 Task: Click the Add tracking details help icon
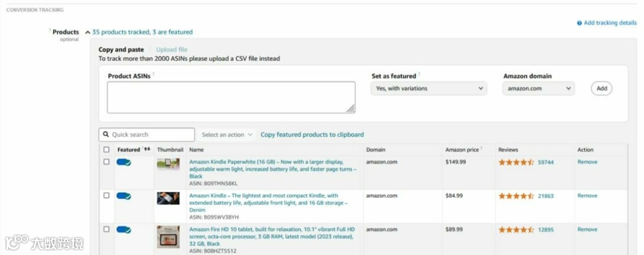tap(579, 23)
